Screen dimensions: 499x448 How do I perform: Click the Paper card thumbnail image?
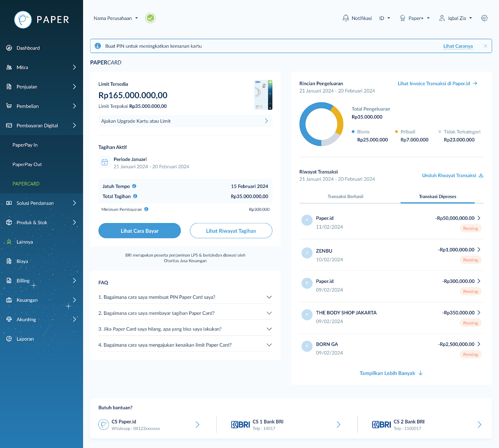click(x=263, y=95)
